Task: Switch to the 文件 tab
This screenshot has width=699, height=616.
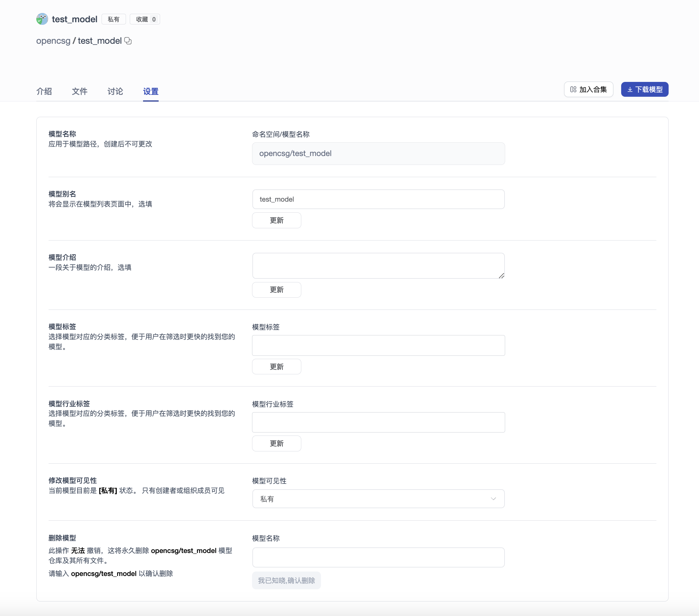Action: tap(79, 91)
